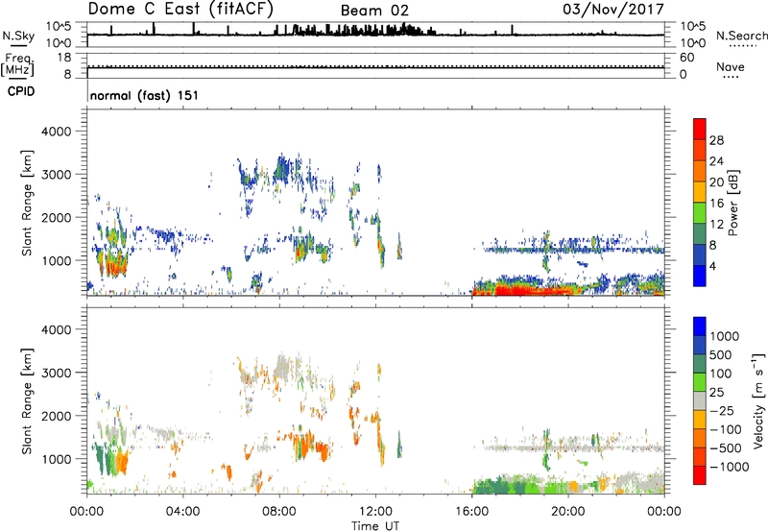This screenshot has height=532, width=768.
Task: Click the '500' label on Velocity colorbar
Action: point(723,355)
